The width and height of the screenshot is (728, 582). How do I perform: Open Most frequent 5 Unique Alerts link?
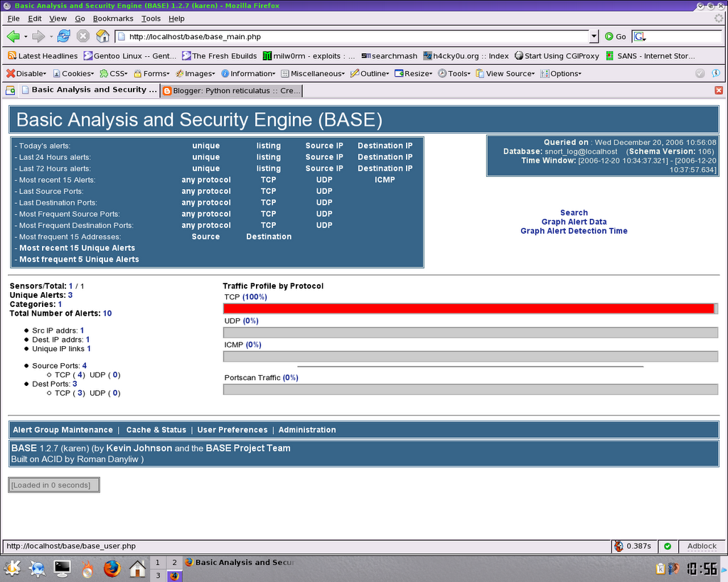coord(79,259)
